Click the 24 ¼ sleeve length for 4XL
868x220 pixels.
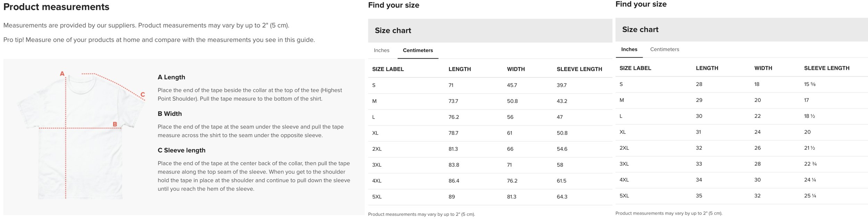pos(810,180)
